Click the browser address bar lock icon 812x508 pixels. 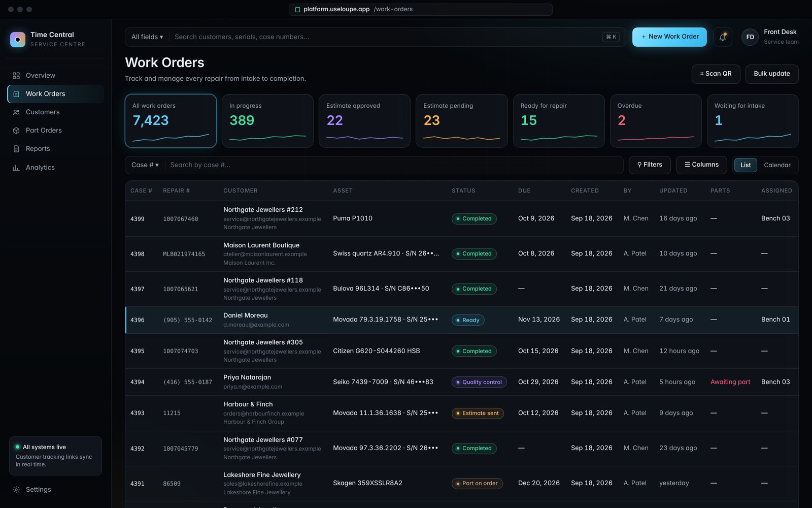(298, 9)
